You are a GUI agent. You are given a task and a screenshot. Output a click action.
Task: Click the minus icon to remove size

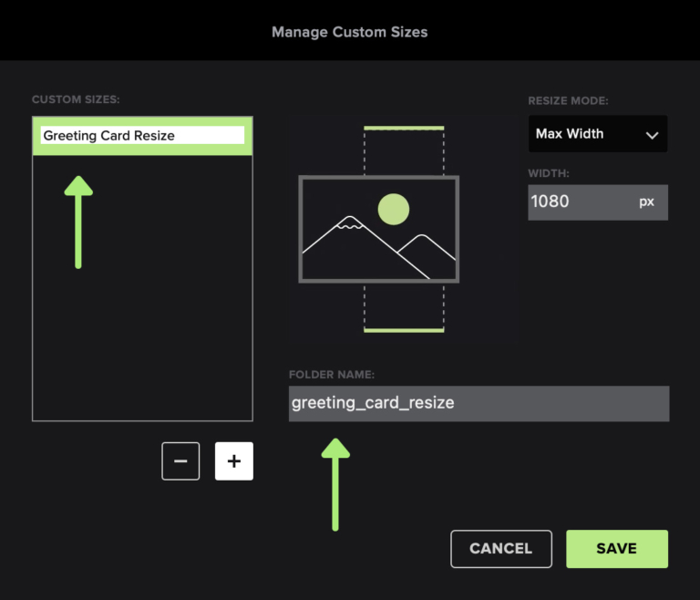coord(180,461)
